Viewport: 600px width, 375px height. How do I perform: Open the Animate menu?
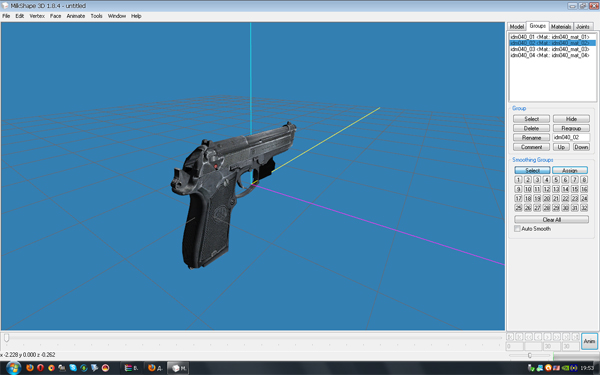tap(76, 16)
